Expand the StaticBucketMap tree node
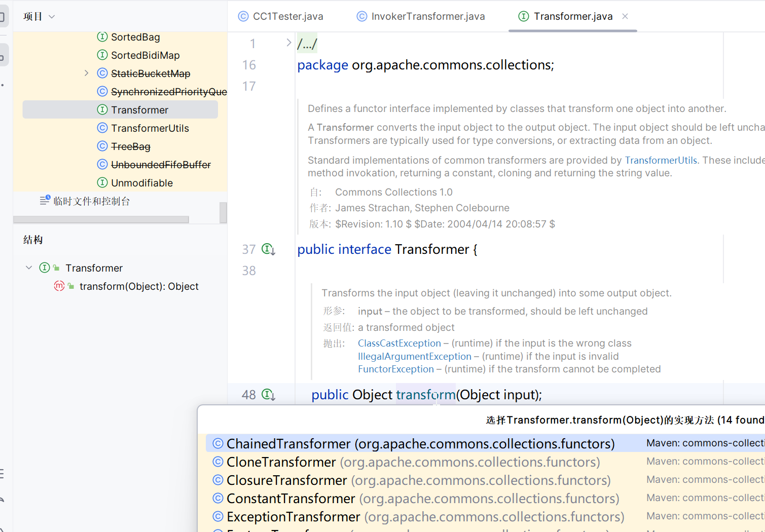The height and width of the screenshot is (532, 765). (x=86, y=73)
